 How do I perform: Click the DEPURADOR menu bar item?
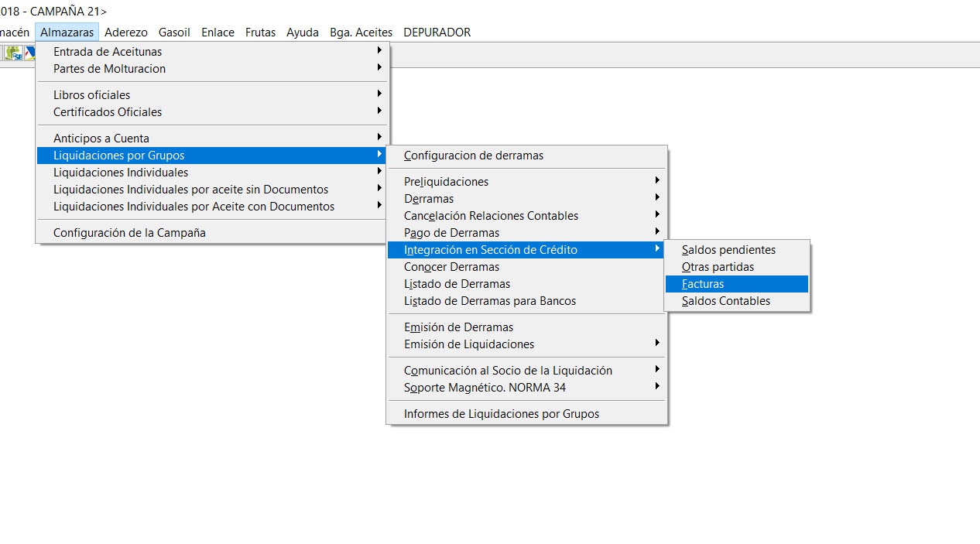pyautogui.click(x=437, y=33)
